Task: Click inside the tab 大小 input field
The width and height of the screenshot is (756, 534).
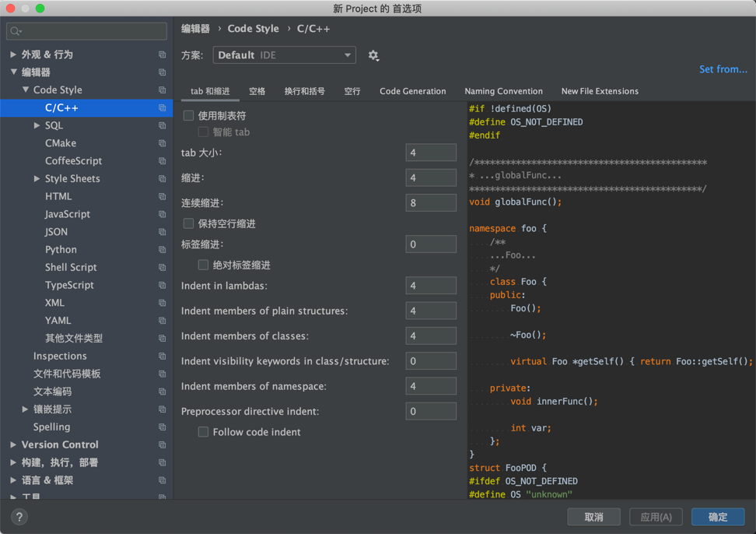Action: (x=430, y=153)
